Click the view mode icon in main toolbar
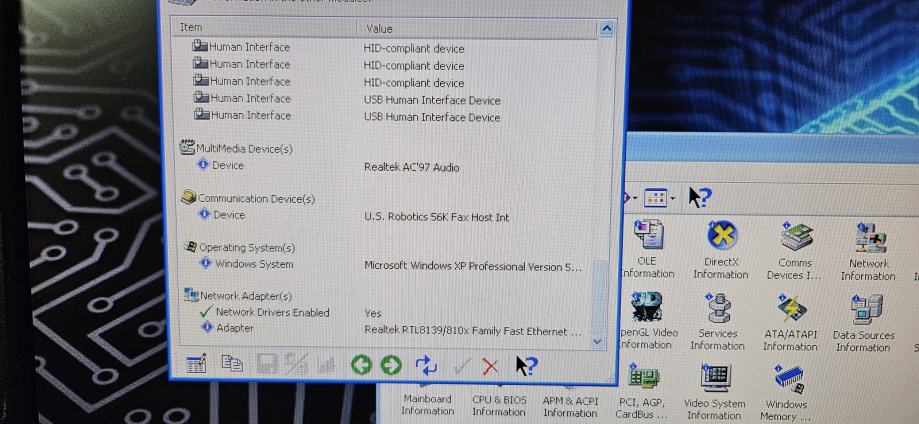919x424 pixels. tap(655, 198)
